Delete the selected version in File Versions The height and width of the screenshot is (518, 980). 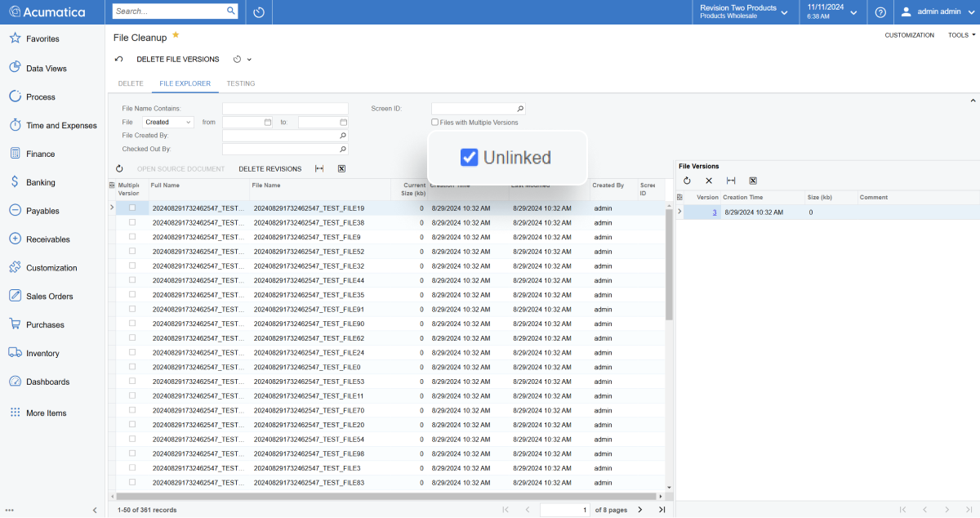pyautogui.click(x=709, y=181)
